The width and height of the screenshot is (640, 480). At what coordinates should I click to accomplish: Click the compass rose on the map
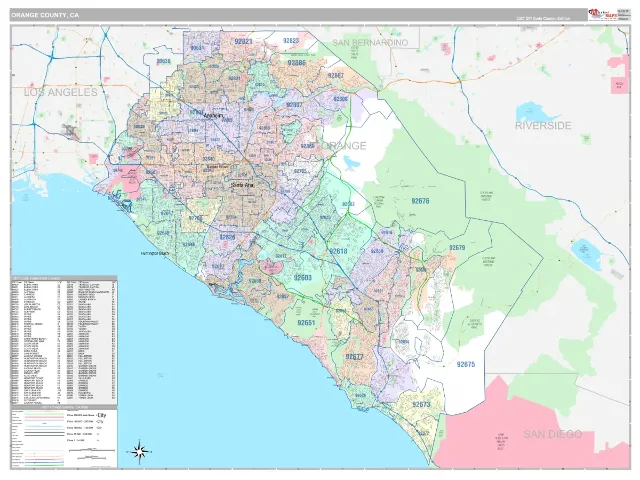coord(140,452)
